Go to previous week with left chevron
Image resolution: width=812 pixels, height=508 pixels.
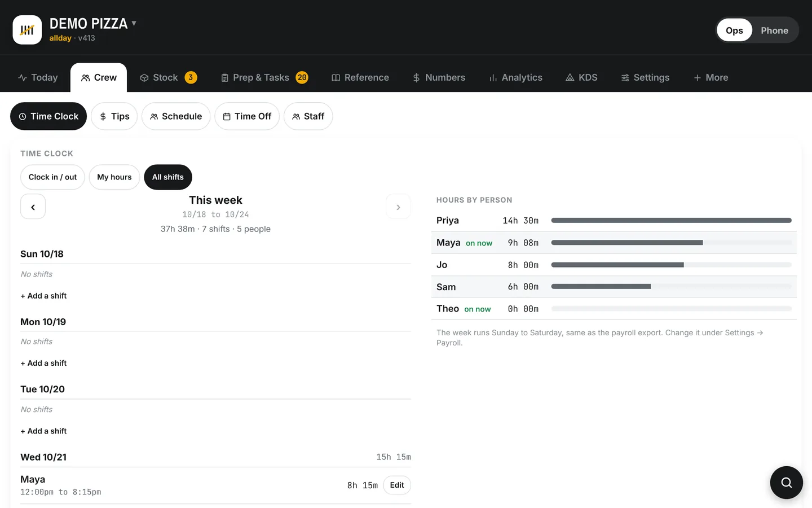pyautogui.click(x=33, y=207)
